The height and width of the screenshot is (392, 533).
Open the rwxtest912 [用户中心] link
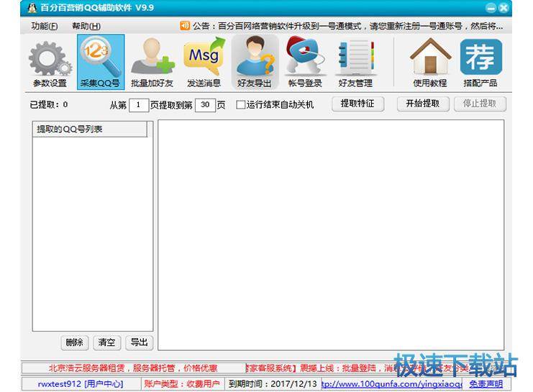[x=81, y=384]
